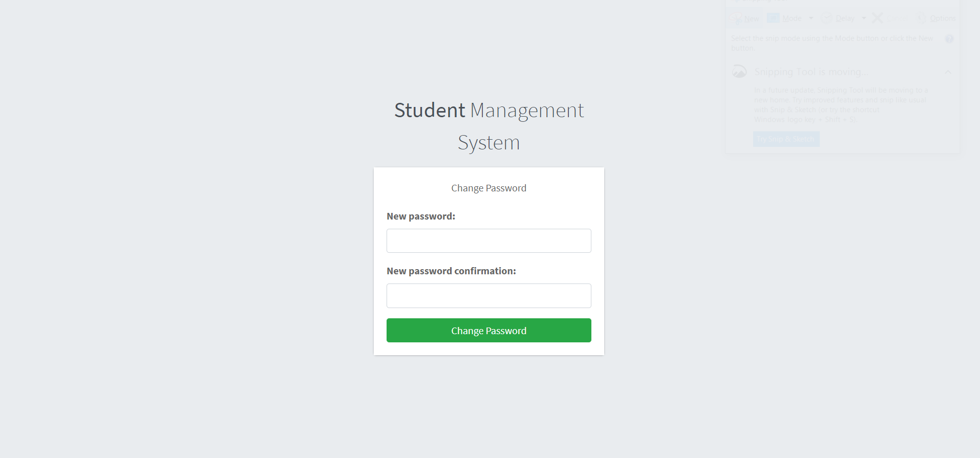Image resolution: width=980 pixels, height=458 pixels.
Task: Click the help question mark icon
Action: pos(949,39)
